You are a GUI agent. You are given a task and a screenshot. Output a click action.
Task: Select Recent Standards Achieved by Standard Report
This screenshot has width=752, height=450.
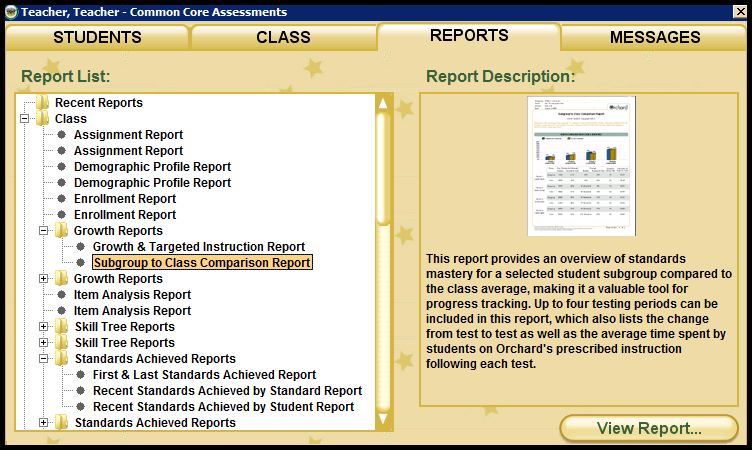227,391
